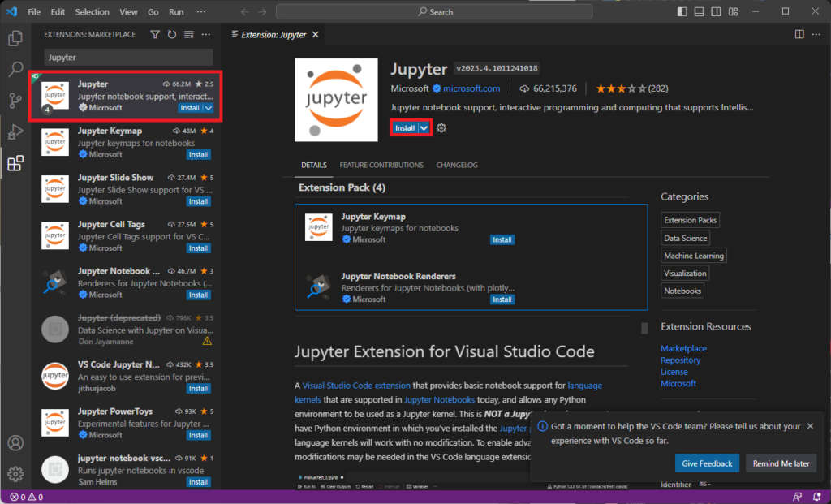Select VS Code Jupyter N... extension row
Image resolution: width=831 pixels, height=504 pixels.
click(126, 376)
